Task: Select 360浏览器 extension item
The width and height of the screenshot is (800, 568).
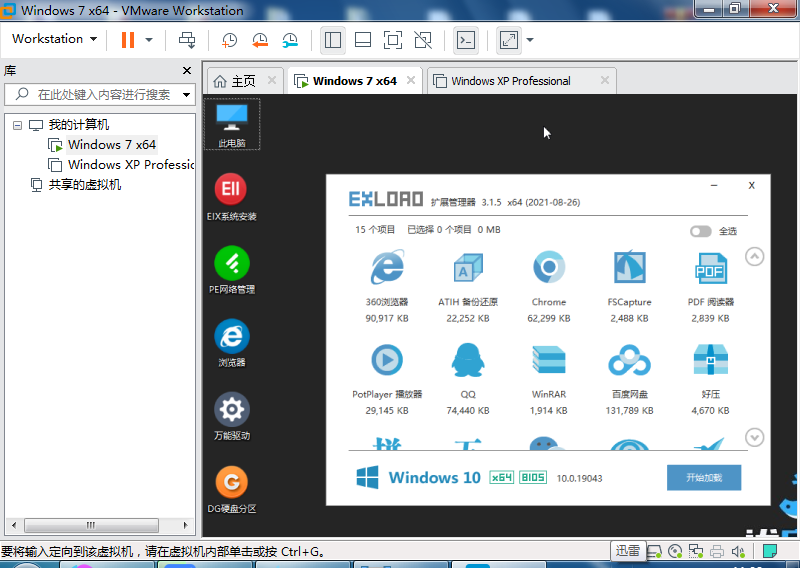Action: pos(387,286)
